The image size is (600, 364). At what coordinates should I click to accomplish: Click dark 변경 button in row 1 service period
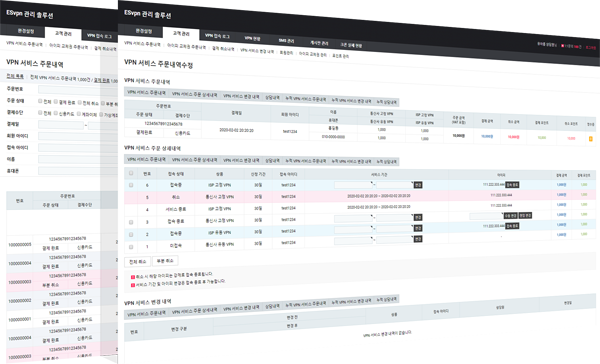(x=418, y=239)
